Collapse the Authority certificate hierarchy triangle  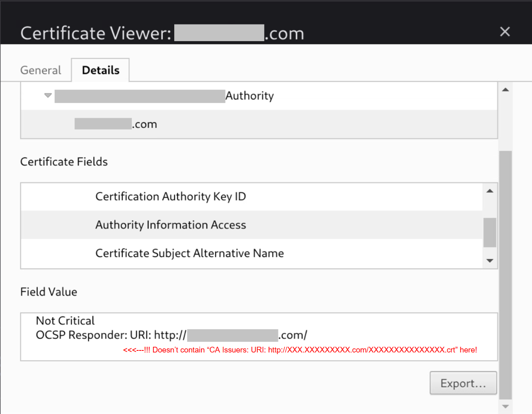coord(48,95)
